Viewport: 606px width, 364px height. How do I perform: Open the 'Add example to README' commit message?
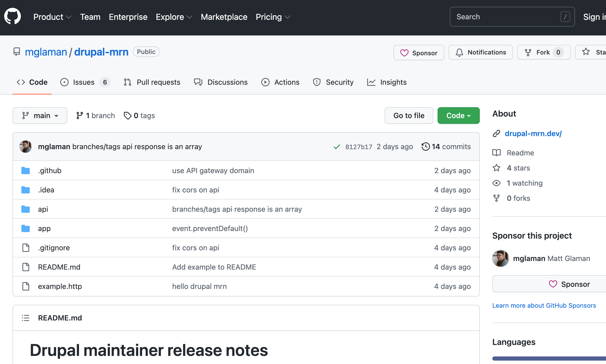214,267
